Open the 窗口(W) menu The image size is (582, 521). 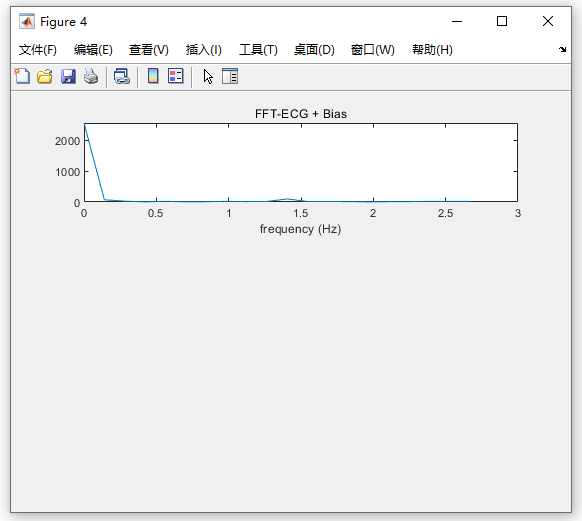click(x=373, y=50)
